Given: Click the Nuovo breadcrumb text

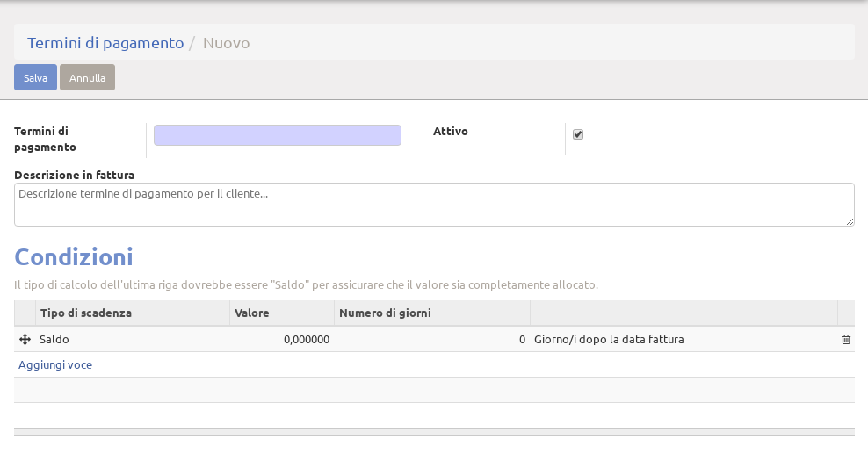Looking at the screenshot, I should (x=226, y=43).
